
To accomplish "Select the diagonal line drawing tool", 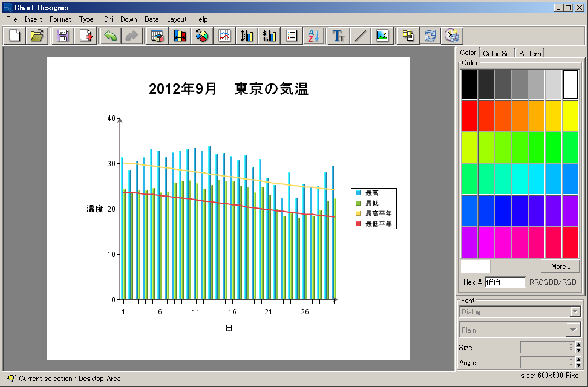I will coord(360,36).
